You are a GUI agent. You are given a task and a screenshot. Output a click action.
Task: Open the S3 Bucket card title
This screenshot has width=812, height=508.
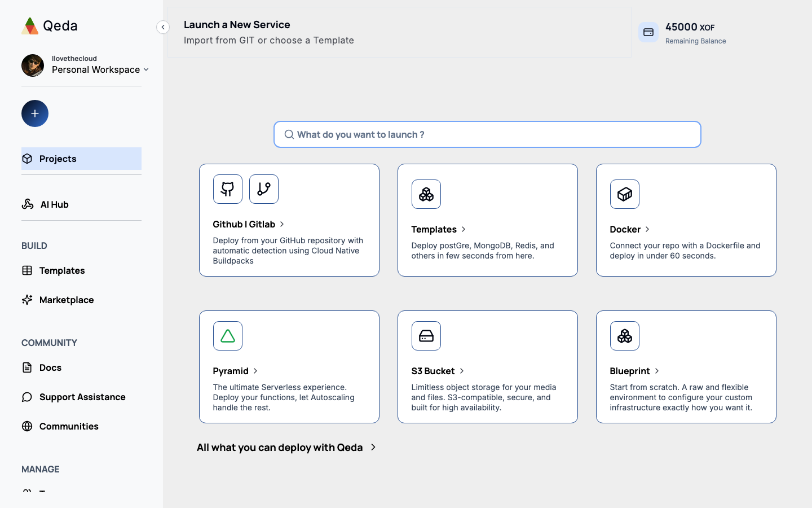433,371
